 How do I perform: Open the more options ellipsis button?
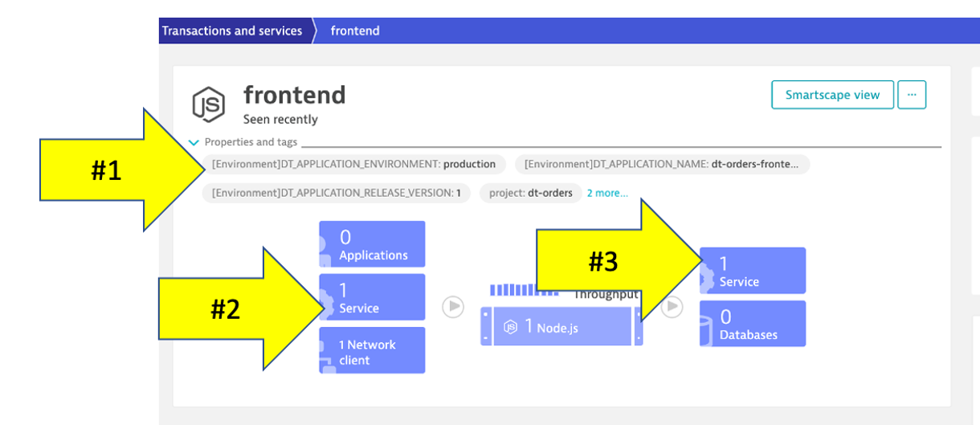tap(912, 95)
